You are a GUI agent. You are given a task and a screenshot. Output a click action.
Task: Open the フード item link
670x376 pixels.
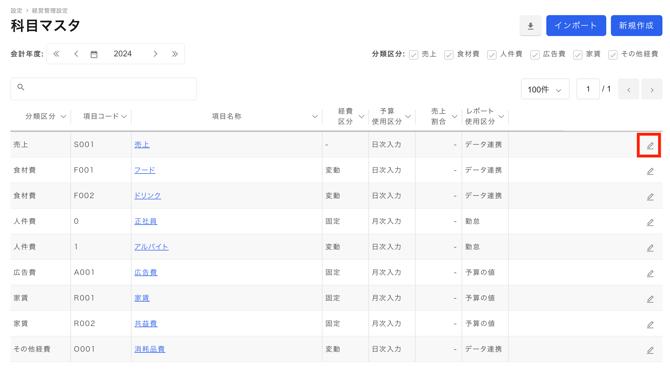point(145,170)
